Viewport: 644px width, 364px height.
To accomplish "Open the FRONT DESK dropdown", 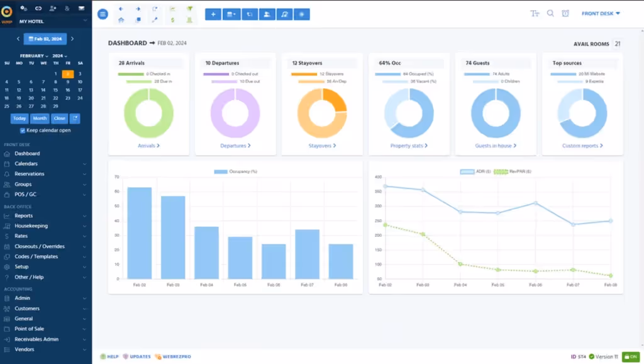I will pyautogui.click(x=600, y=13).
